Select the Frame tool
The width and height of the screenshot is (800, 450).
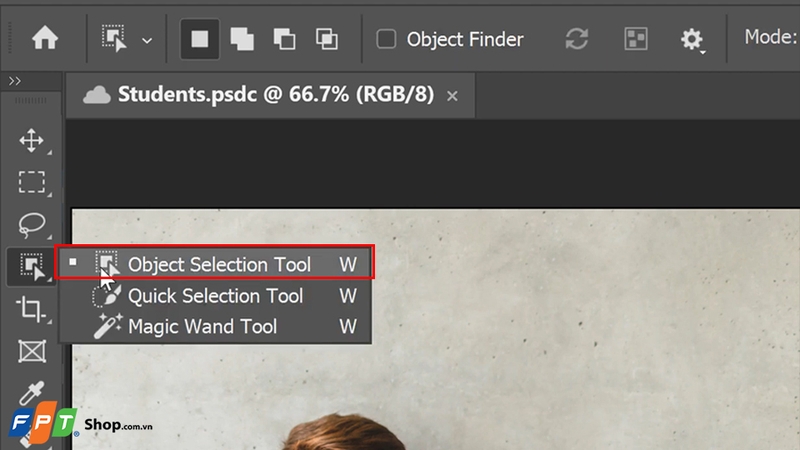coord(32,352)
